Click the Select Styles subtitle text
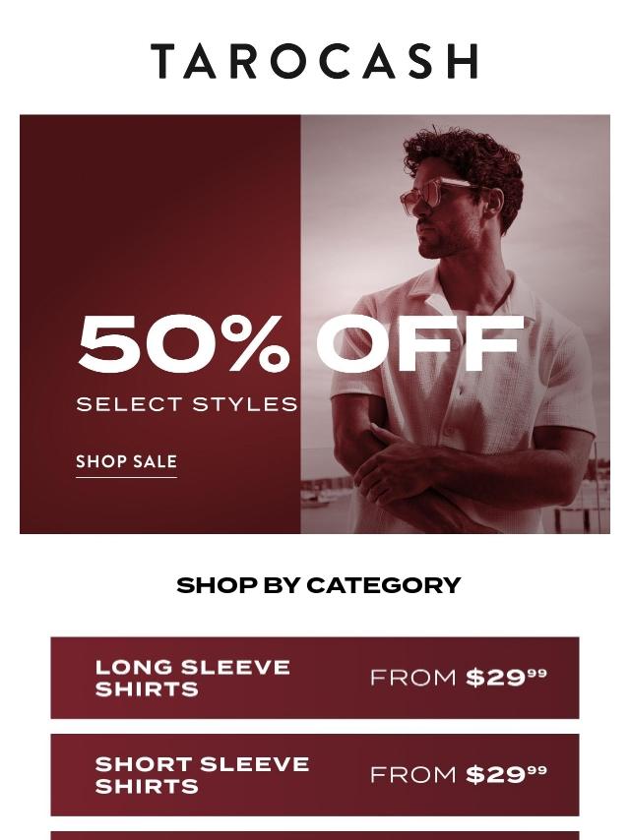 [187, 404]
